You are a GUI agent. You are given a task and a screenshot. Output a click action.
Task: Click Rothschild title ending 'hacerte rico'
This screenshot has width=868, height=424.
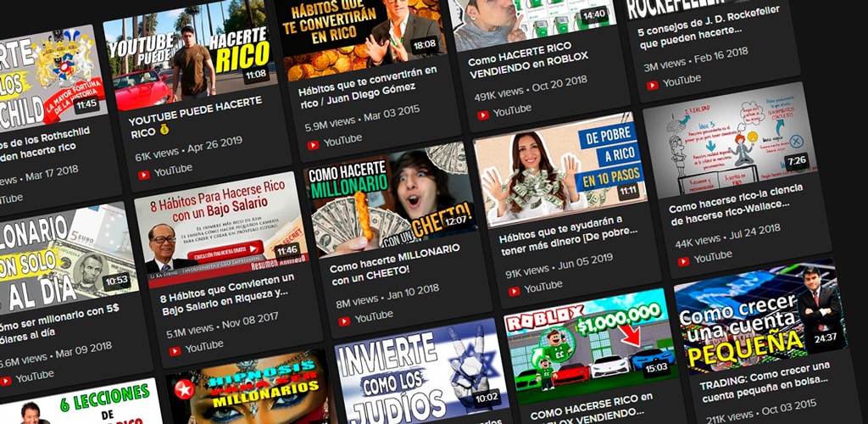(x=44, y=144)
